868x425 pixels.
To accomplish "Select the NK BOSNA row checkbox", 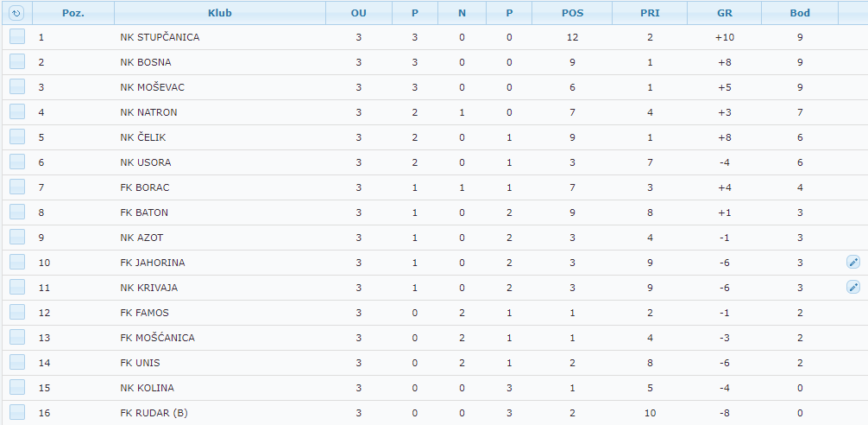I will point(17,62).
